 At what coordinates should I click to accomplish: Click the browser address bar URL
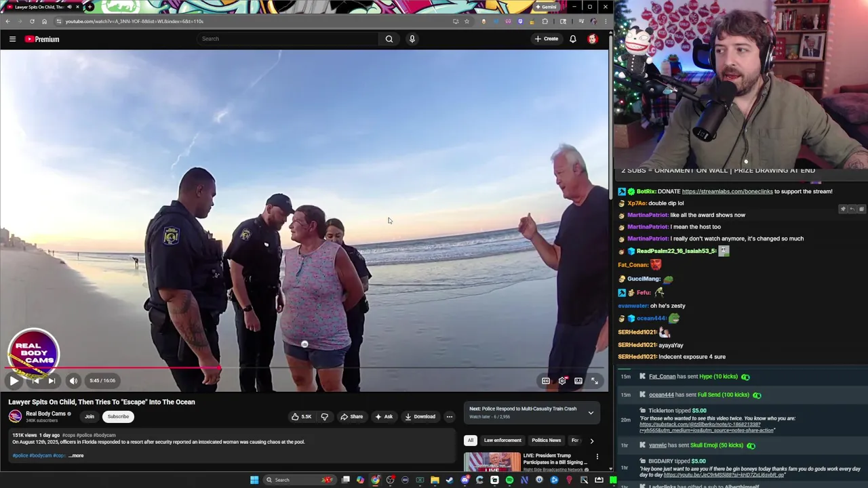click(x=134, y=21)
